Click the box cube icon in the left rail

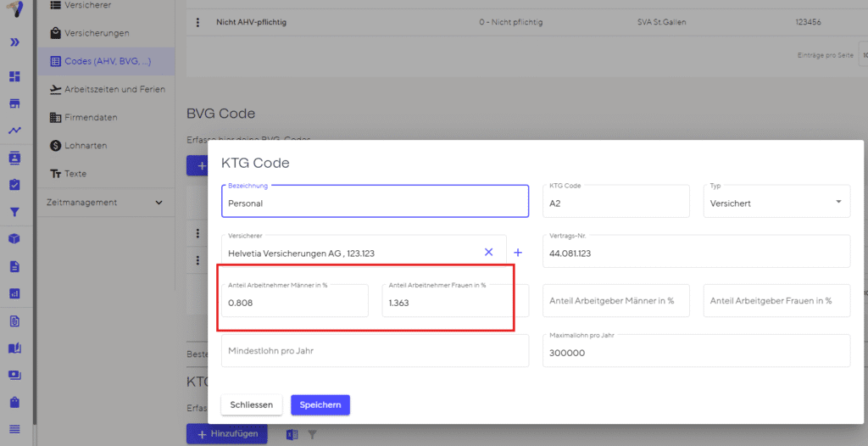(14, 239)
